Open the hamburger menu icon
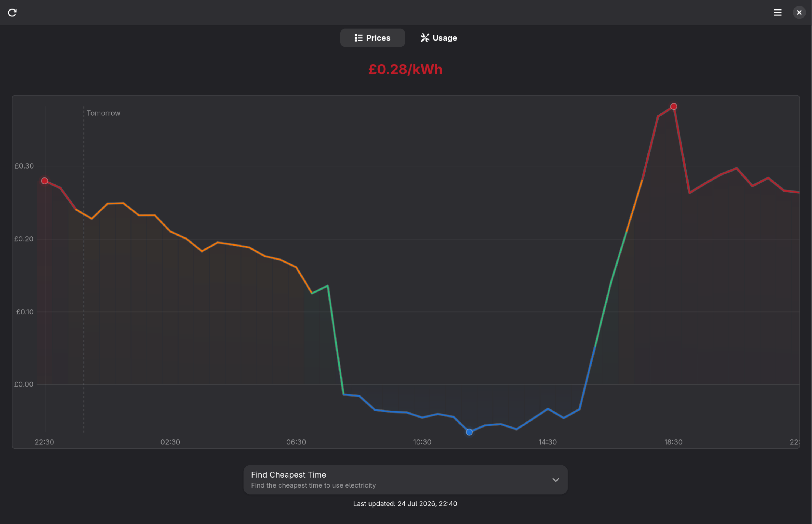 [x=778, y=13]
